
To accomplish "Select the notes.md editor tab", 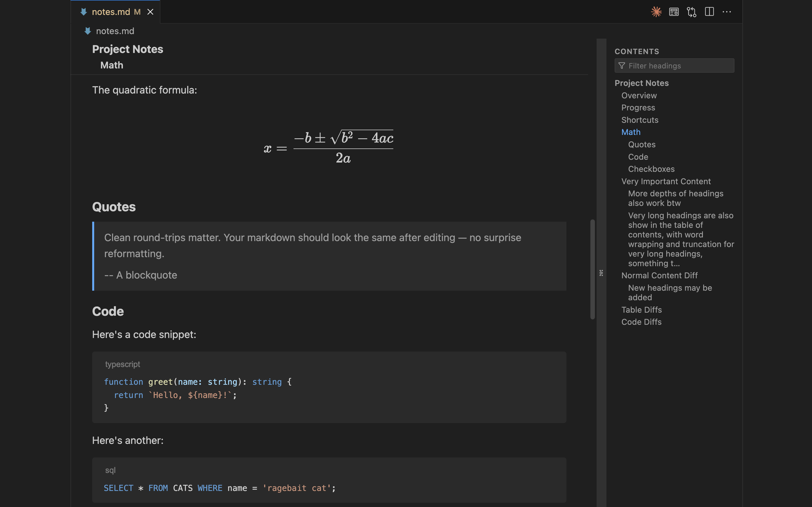I will (x=111, y=12).
